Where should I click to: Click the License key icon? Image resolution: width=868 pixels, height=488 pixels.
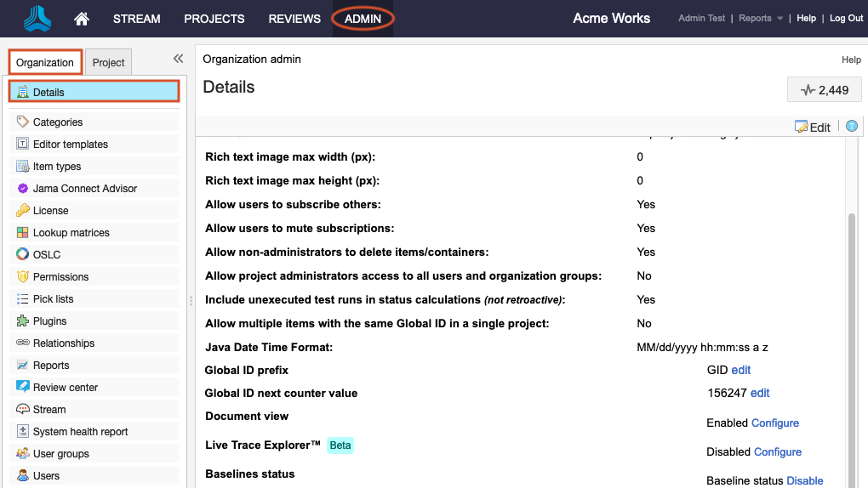(23, 210)
